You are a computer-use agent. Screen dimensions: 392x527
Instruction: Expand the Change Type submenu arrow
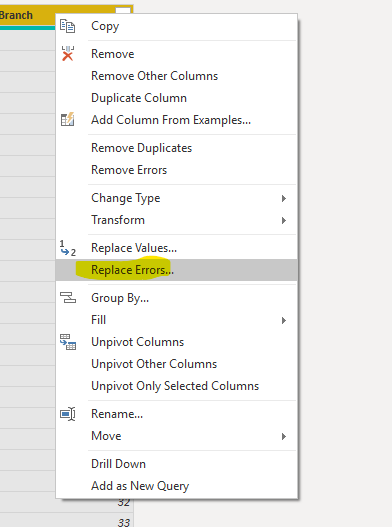coord(284,198)
